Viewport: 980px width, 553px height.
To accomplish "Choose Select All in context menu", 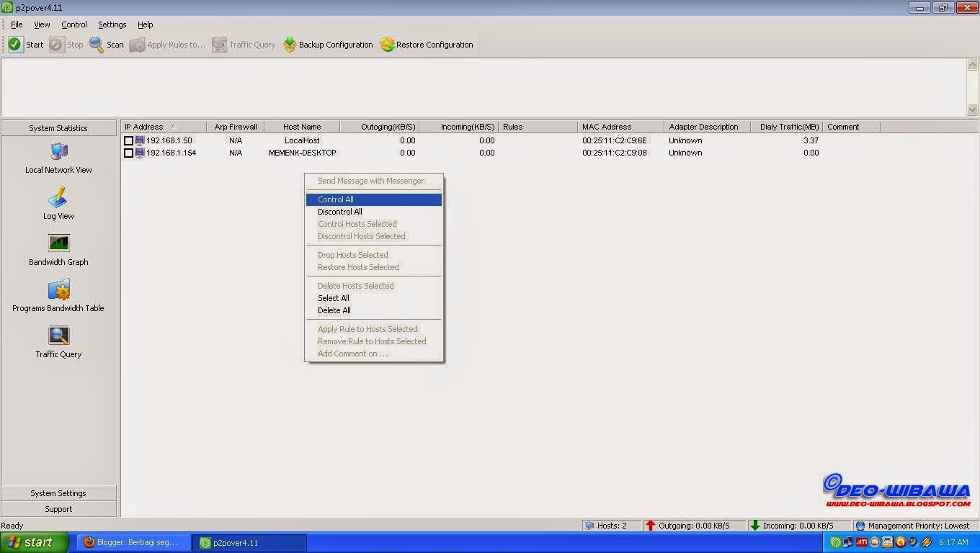I will (x=374, y=298).
